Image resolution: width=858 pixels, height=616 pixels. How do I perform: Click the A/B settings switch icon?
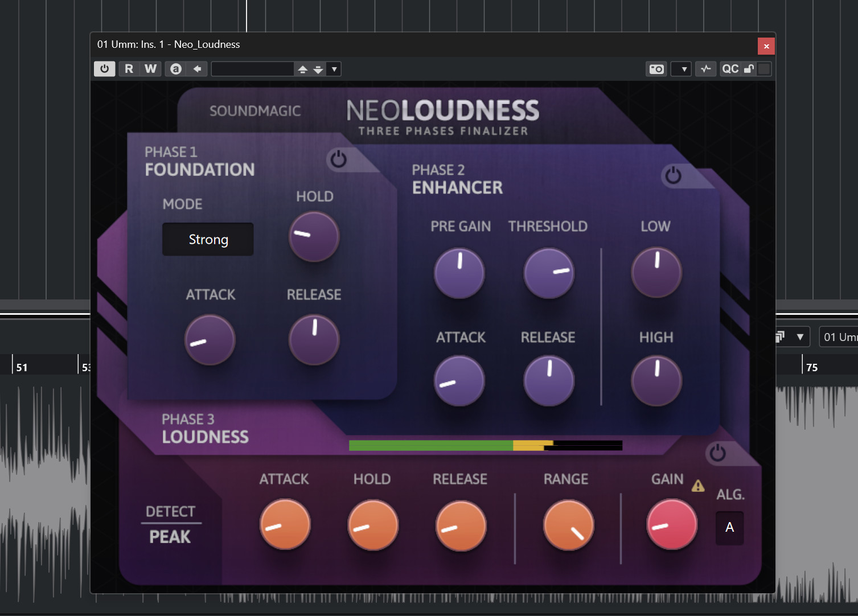click(x=176, y=69)
